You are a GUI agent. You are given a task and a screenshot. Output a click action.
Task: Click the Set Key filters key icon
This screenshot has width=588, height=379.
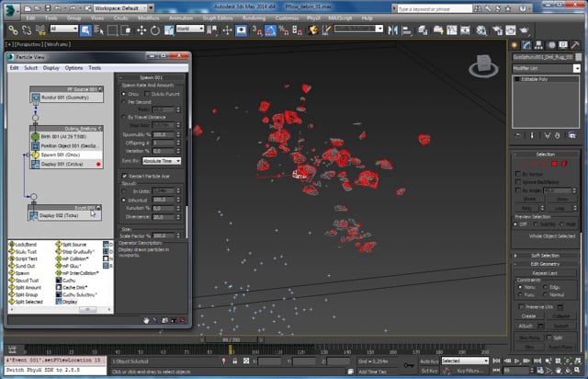coord(409,364)
